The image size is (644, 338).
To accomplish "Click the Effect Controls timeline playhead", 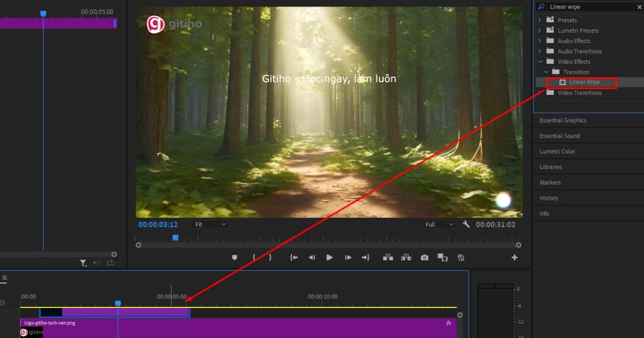I will point(43,13).
